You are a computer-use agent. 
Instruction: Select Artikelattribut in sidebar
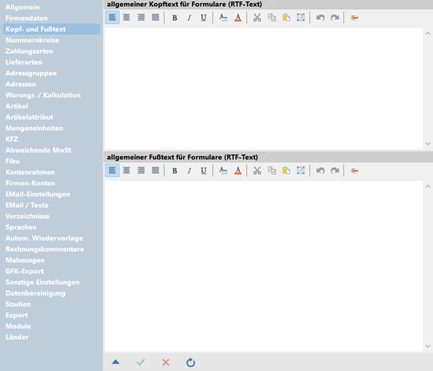pos(29,117)
